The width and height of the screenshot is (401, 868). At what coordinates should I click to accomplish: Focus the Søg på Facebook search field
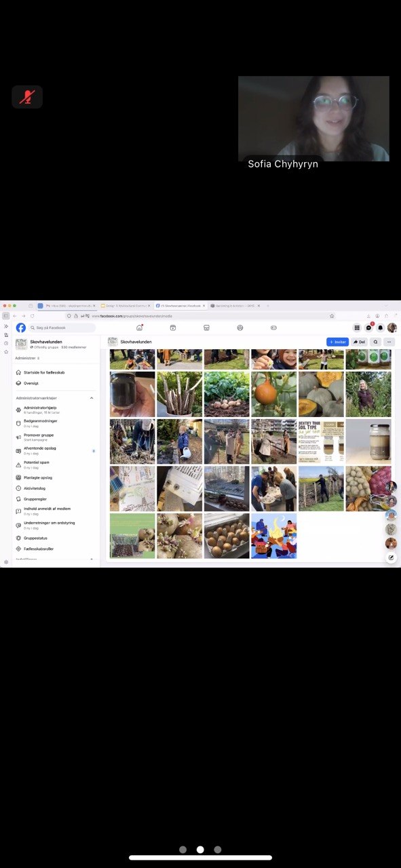[x=62, y=328]
